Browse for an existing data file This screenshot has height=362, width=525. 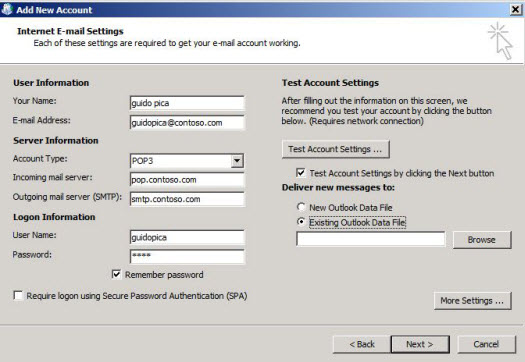[x=482, y=240]
